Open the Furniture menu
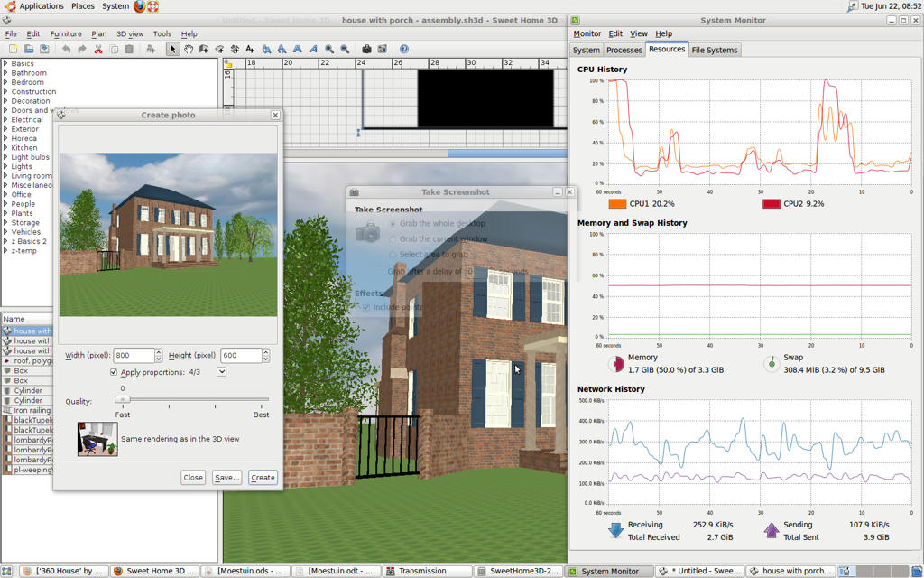924x578 pixels. tap(66, 33)
